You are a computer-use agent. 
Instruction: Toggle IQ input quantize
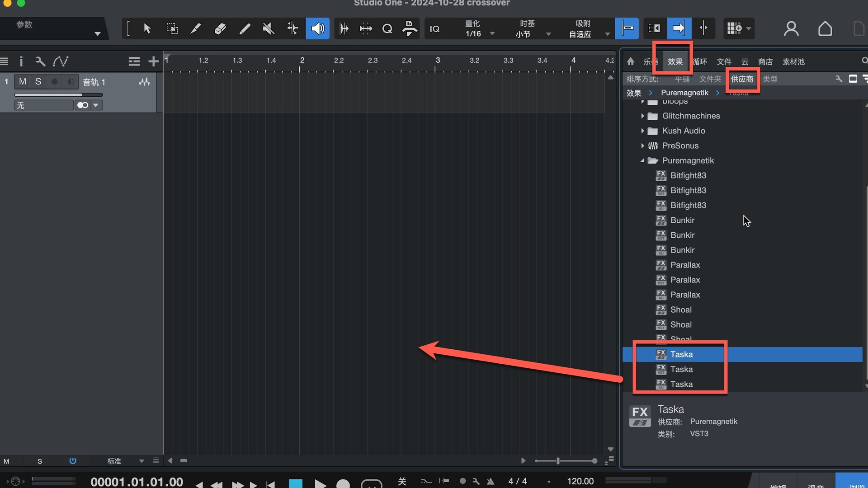[434, 28]
